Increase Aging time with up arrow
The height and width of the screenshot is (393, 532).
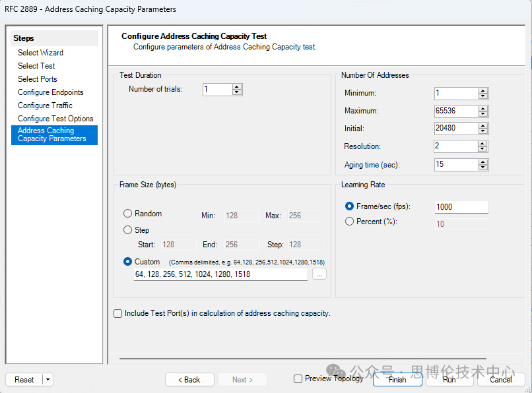pyautogui.click(x=483, y=162)
